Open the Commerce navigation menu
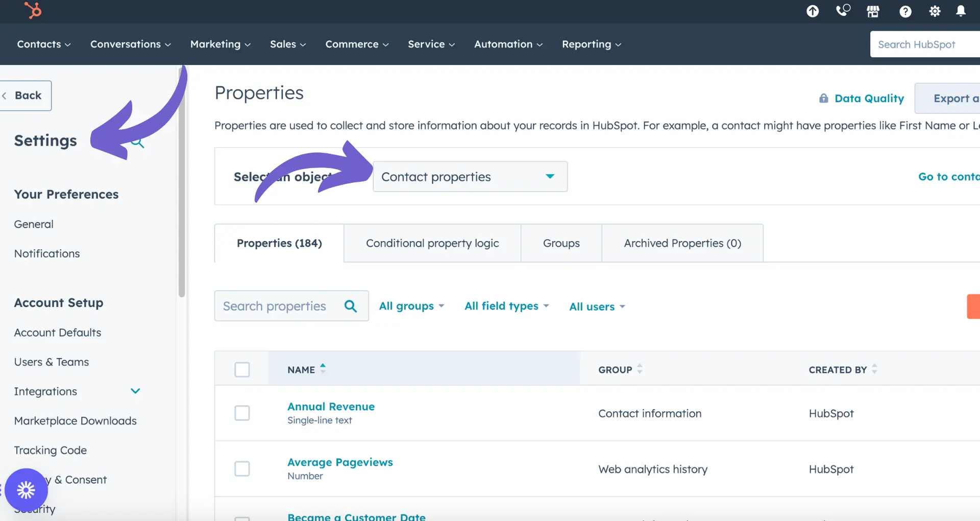 click(357, 44)
